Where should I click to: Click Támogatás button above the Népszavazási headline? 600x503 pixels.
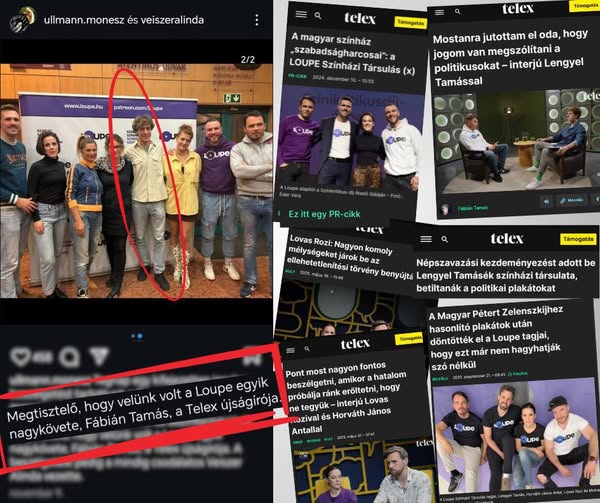pos(578,239)
